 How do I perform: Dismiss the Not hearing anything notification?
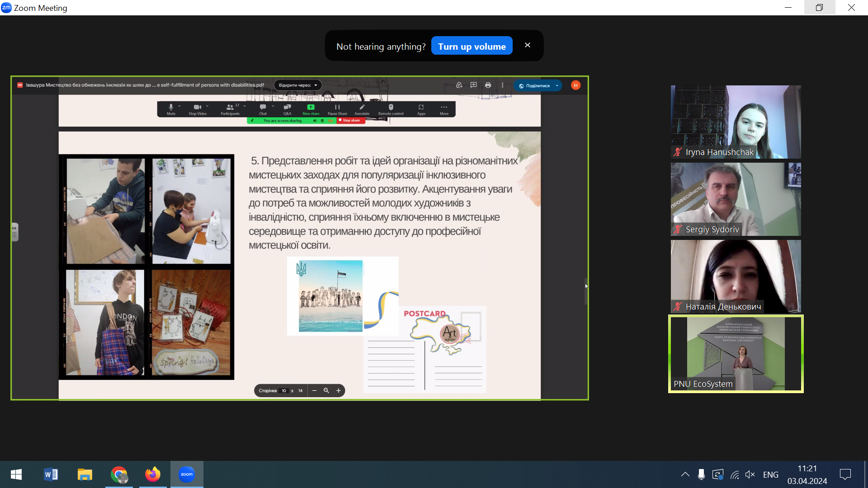[x=527, y=45]
